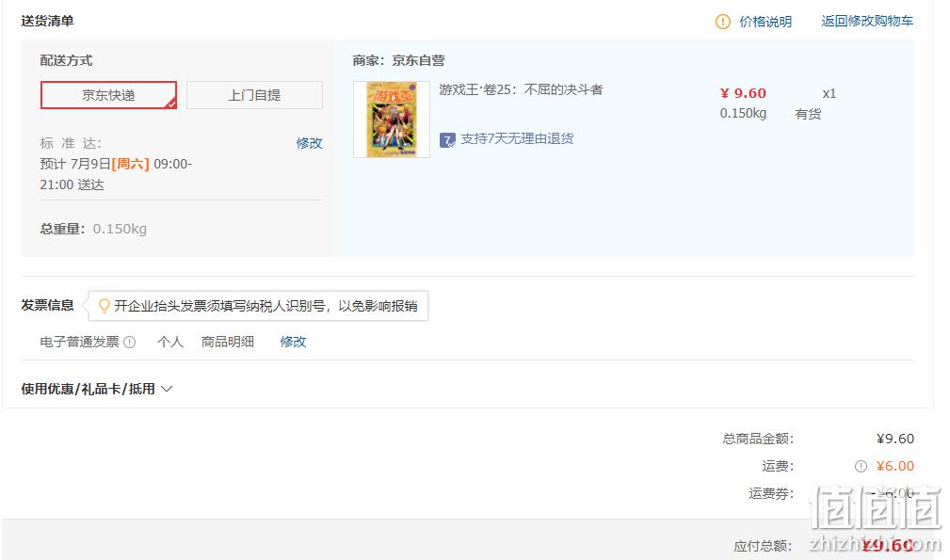Open product title 游戏王·卷25：不屈的决斗者

click(521, 89)
